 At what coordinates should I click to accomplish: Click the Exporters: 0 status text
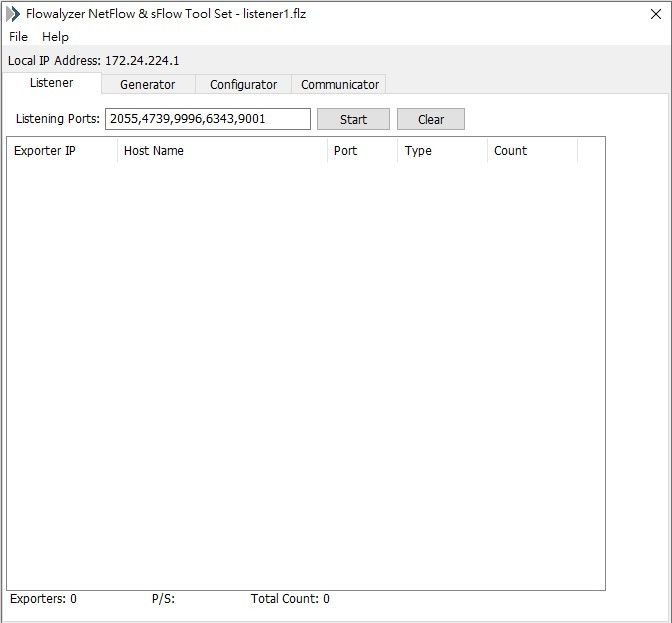click(43, 599)
